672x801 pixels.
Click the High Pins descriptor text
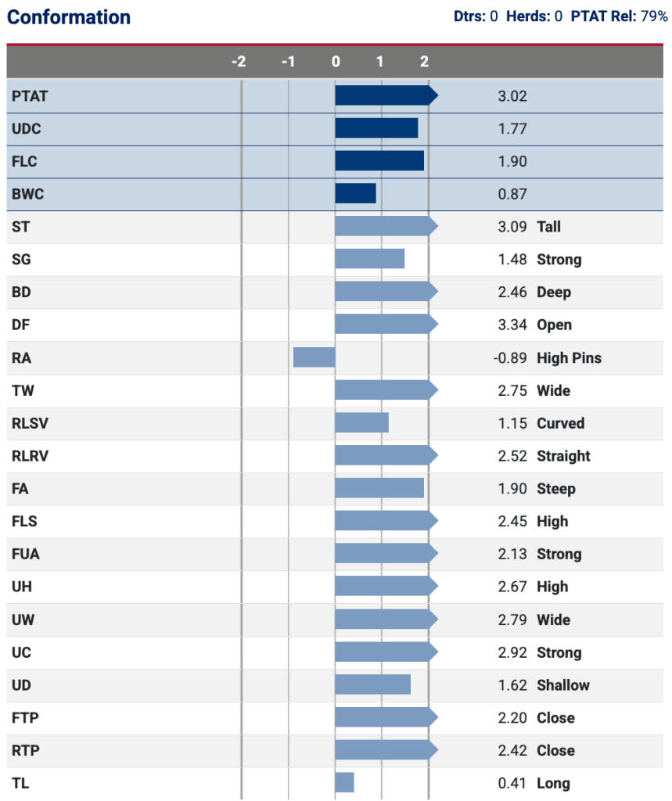569,358
